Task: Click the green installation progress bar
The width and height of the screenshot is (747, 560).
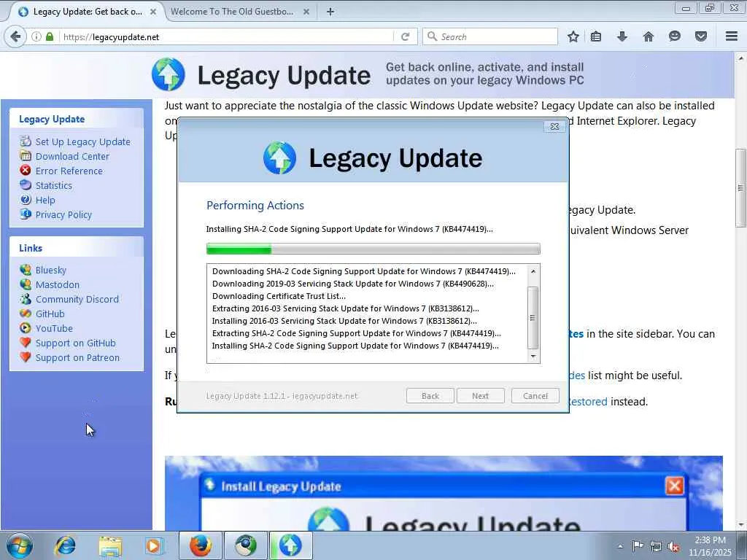Action: click(x=373, y=249)
